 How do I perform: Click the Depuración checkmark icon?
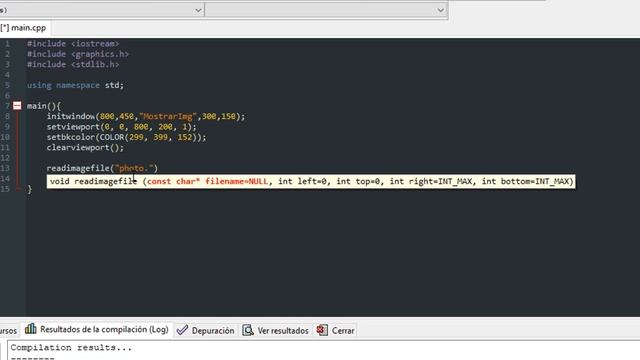click(182, 330)
